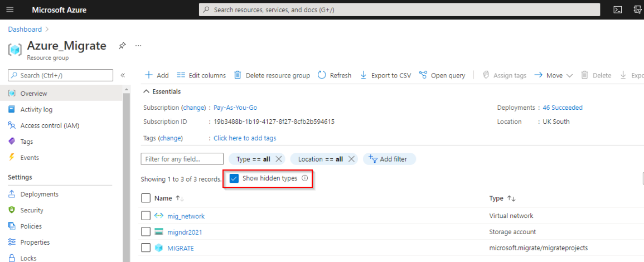Tick the select-all checkbox in header
644x262 pixels.
pyautogui.click(x=146, y=198)
